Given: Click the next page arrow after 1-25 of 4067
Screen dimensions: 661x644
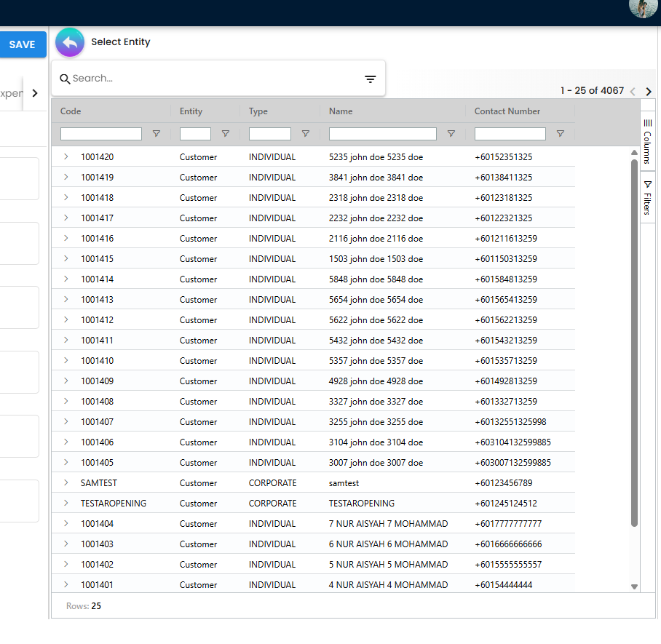Looking at the screenshot, I should point(648,92).
